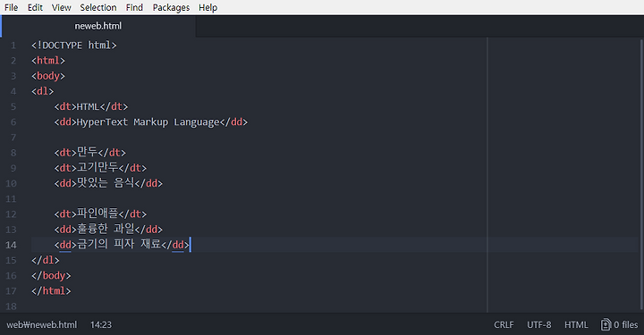Click the opening '<body>' tag

tap(48, 76)
